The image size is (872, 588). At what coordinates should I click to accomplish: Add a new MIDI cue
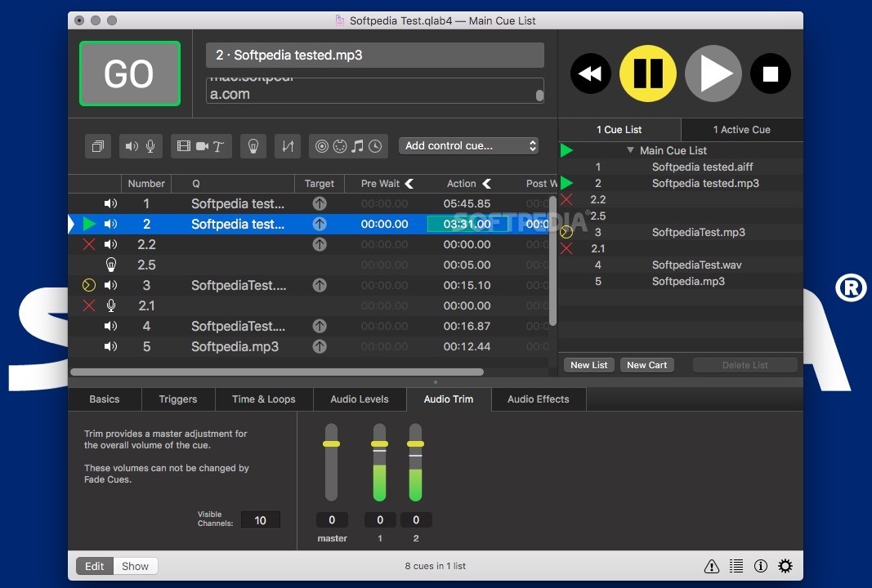point(340,146)
